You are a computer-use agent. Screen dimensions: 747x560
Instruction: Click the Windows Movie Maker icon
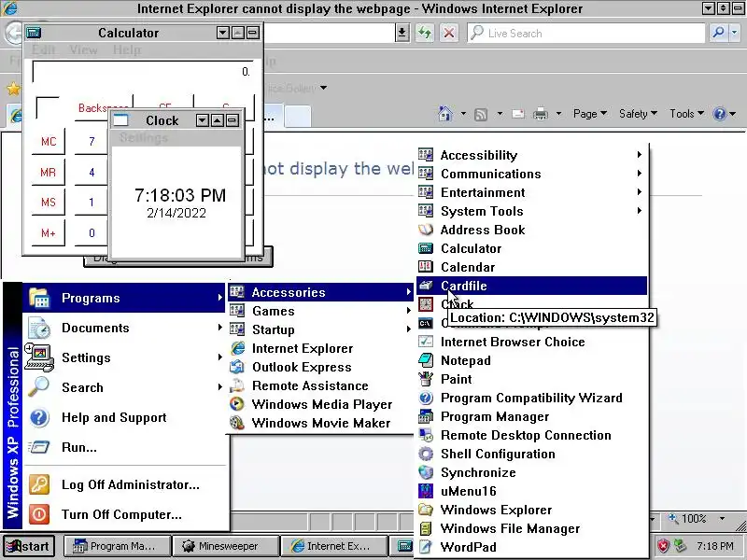click(237, 423)
